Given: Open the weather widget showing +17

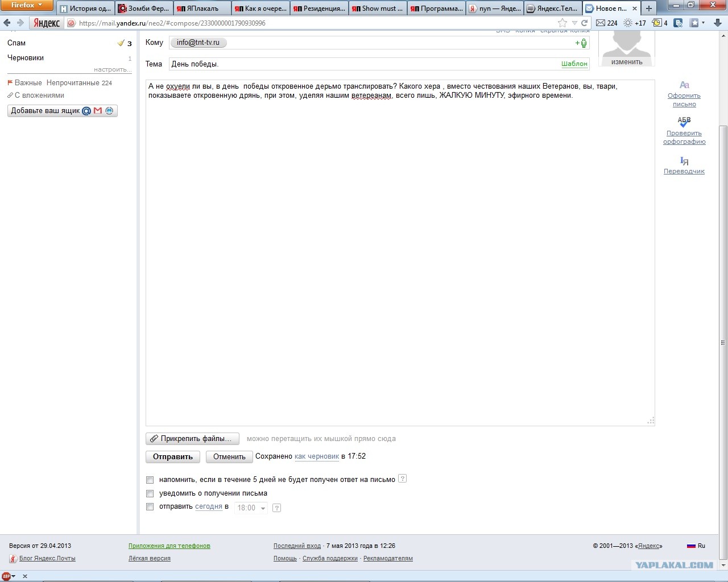Looking at the screenshot, I should tap(635, 23).
